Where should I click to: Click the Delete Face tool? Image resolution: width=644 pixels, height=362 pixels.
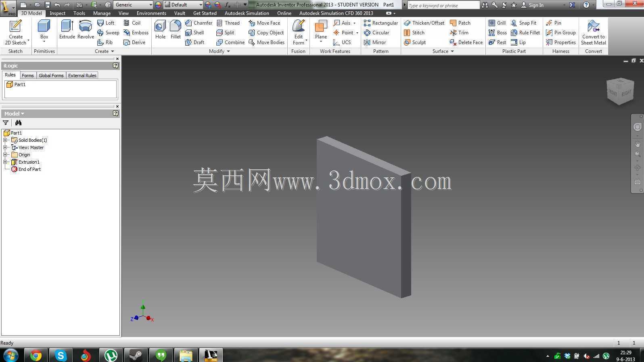coord(466,42)
